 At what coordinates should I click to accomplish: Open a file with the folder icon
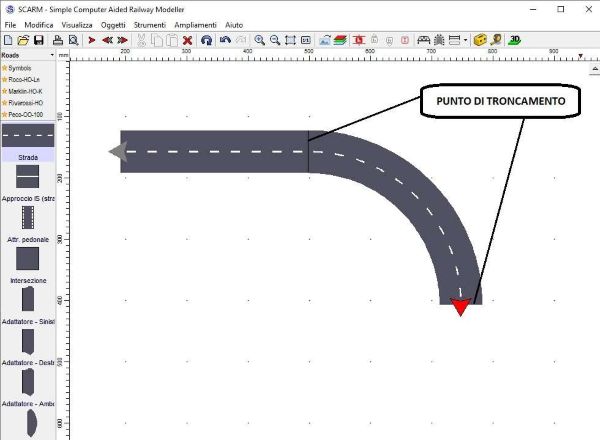point(23,40)
